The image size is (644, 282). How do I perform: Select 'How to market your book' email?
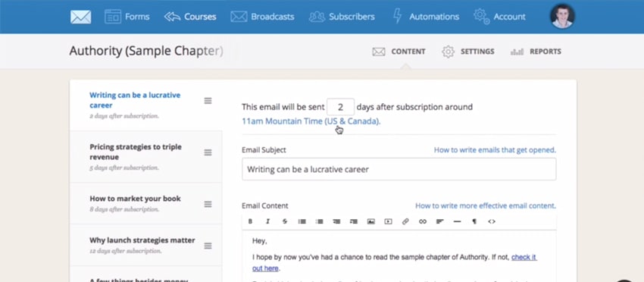(145, 203)
